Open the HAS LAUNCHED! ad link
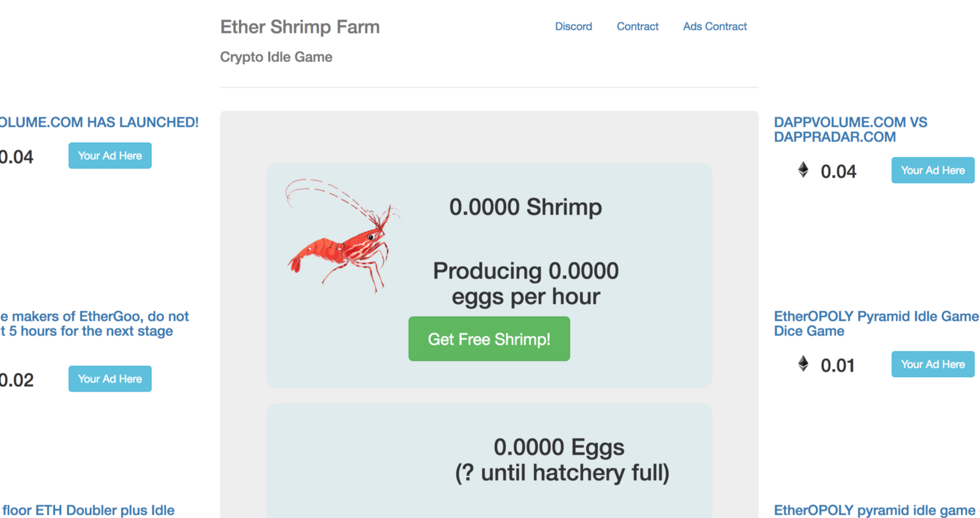980x518 pixels. tap(99, 122)
